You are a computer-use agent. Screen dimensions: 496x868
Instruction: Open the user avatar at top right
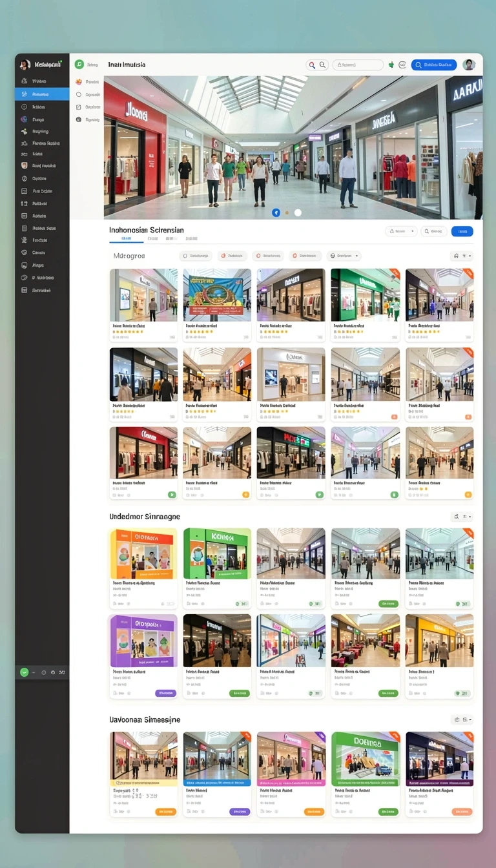click(469, 65)
